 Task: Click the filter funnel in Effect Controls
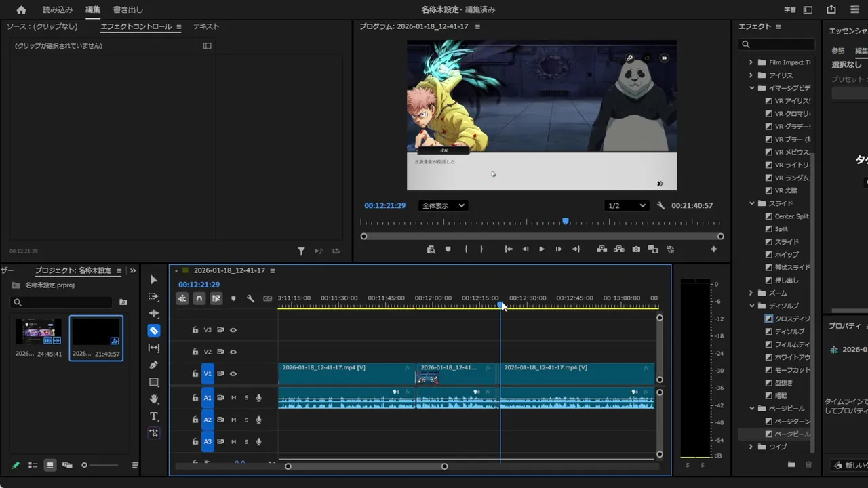pyautogui.click(x=301, y=251)
